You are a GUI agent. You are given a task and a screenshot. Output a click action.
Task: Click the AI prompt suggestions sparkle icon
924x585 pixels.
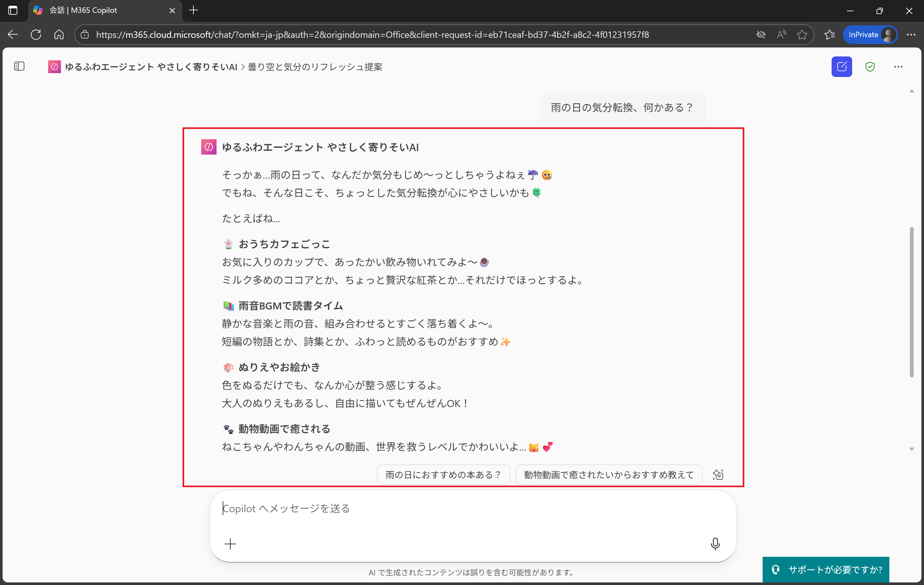(718, 475)
